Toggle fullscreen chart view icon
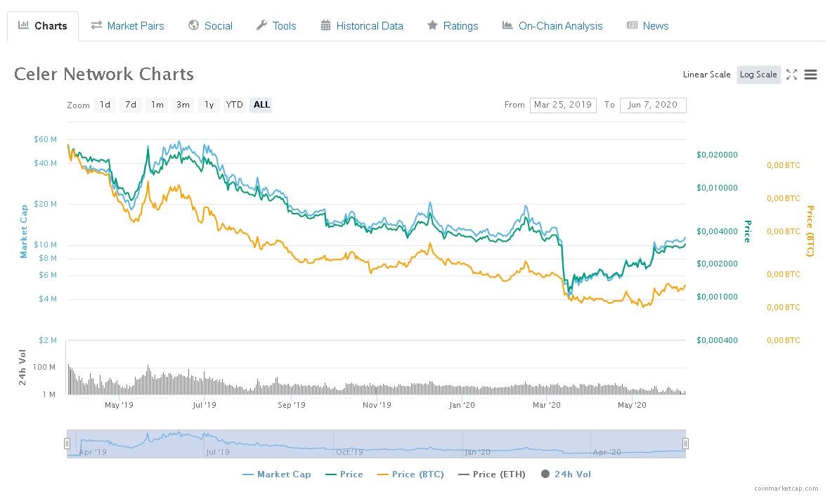 click(x=792, y=75)
